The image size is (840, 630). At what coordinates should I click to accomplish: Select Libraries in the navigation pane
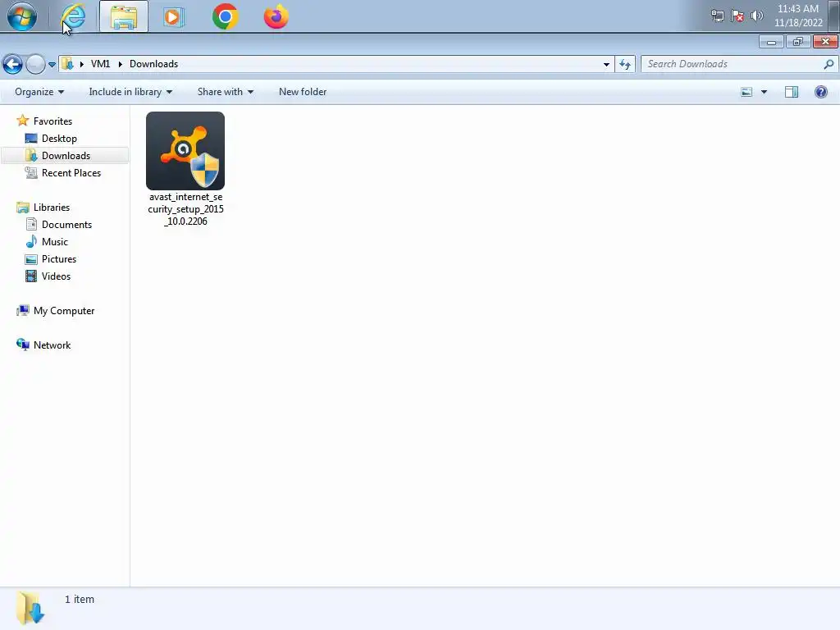pos(52,207)
